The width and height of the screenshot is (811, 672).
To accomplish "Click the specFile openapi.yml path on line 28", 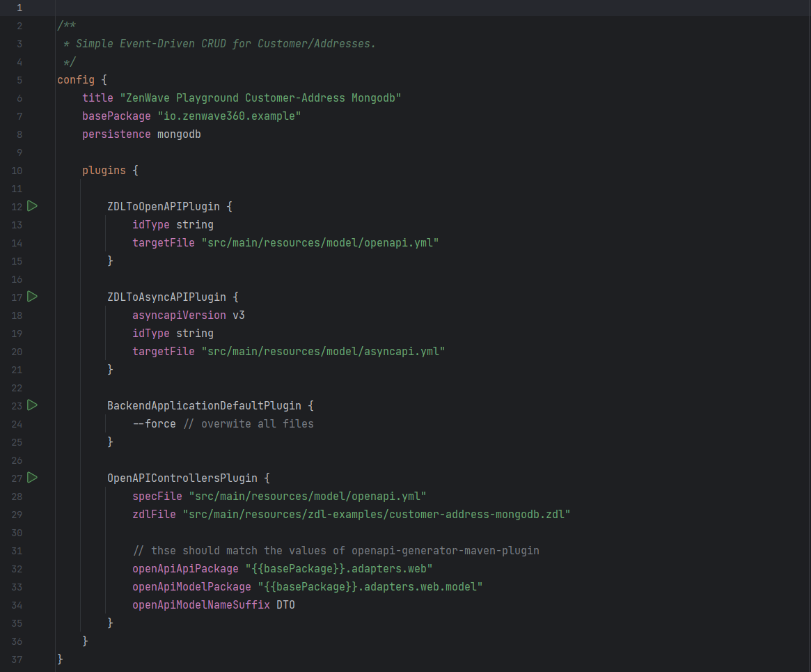I will coord(308,496).
